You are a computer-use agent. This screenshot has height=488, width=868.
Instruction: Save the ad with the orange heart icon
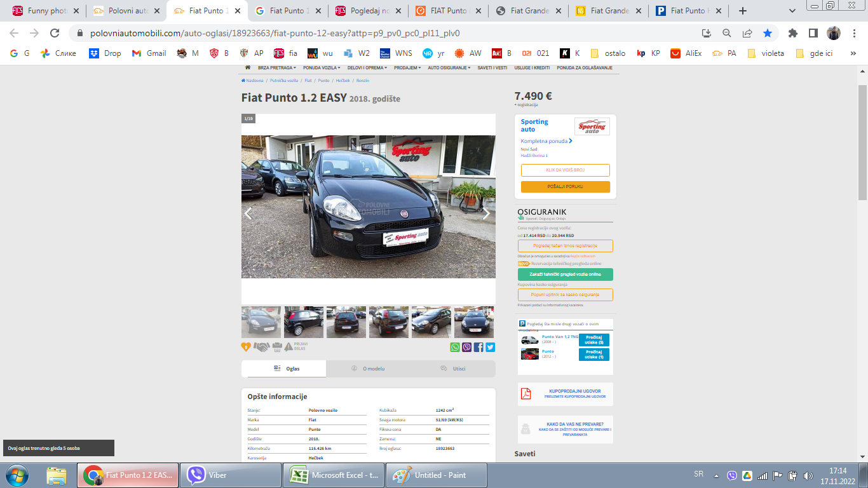246,347
